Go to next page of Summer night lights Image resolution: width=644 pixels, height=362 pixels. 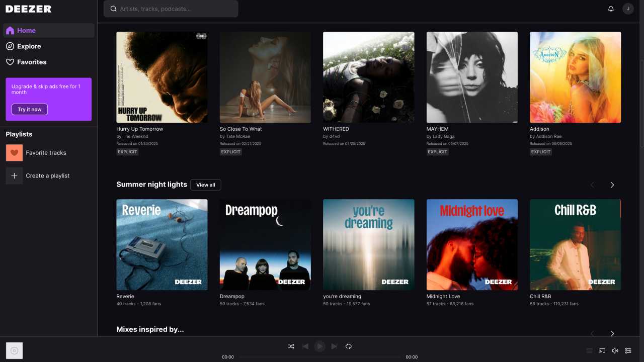click(x=612, y=185)
